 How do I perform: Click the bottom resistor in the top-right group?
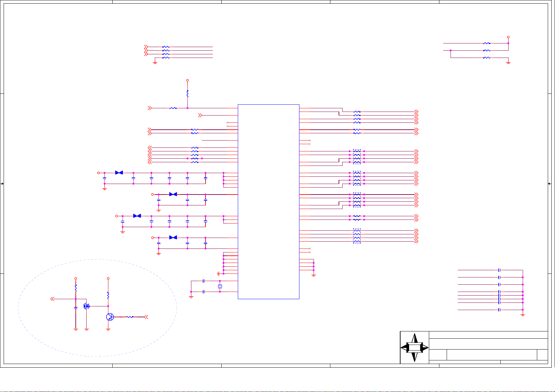[486, 58]
